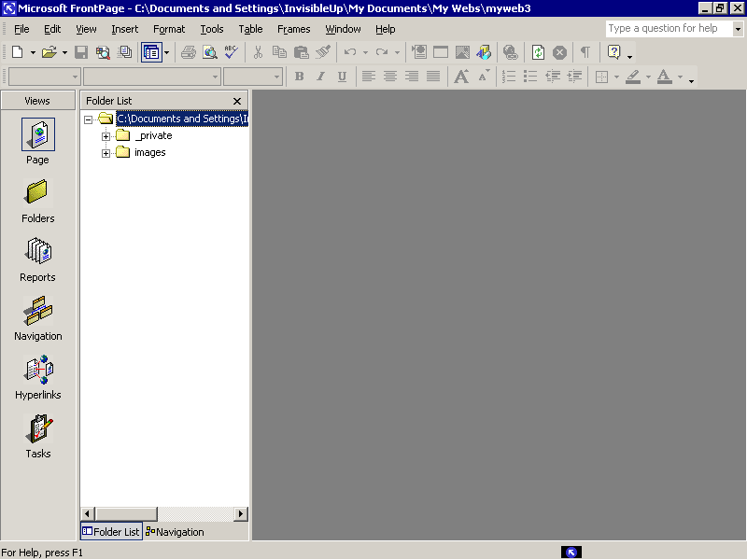The width and height of the screenshot is (747, 560).
Task: Open the File menu
Action: (x=21, y=29)
